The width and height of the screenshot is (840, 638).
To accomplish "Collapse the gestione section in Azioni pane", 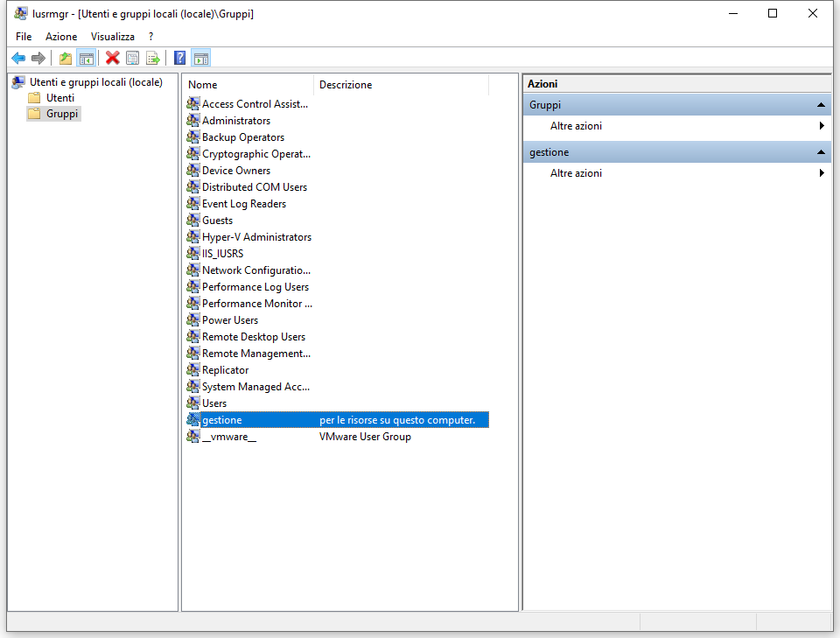I will point(820,152).
